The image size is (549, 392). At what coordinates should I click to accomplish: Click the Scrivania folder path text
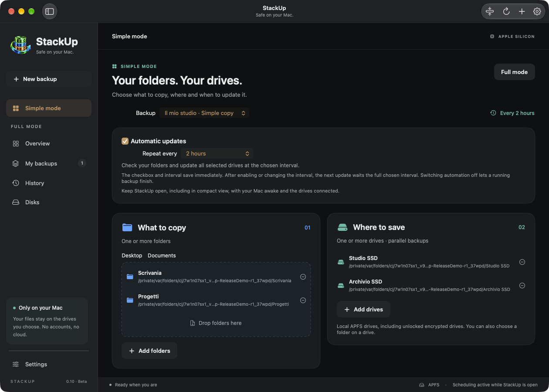(215, 281)
